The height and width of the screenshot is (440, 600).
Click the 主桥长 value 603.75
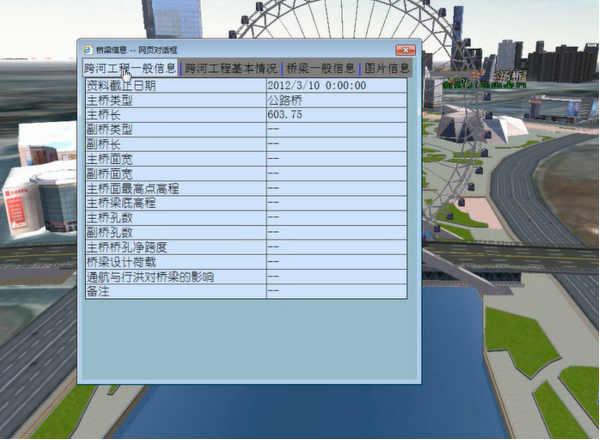[286, 115]
